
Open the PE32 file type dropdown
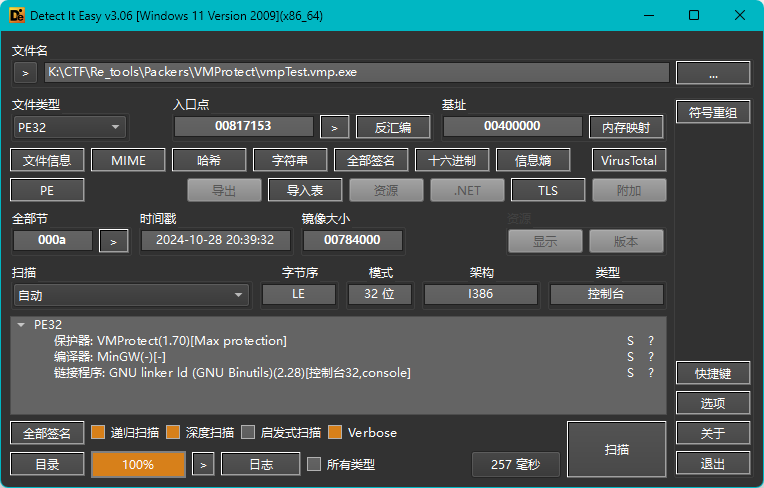(x=69, y=128)
